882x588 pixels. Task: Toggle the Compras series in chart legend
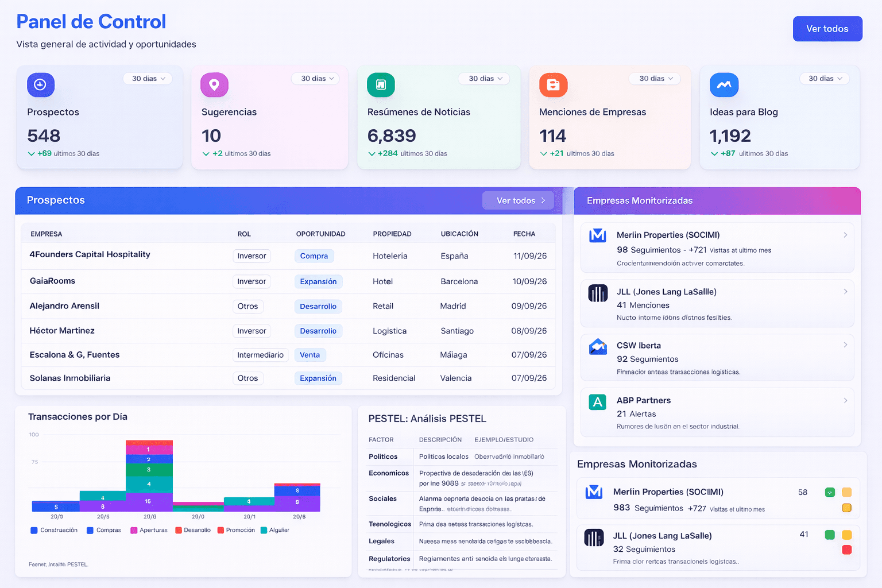coord(104,530)
